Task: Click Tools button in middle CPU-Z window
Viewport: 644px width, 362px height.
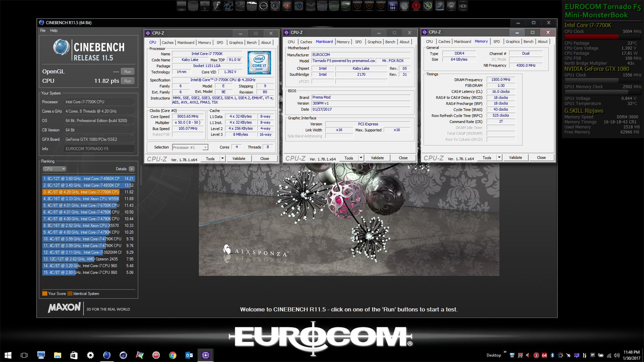Action: click(349, 158)
